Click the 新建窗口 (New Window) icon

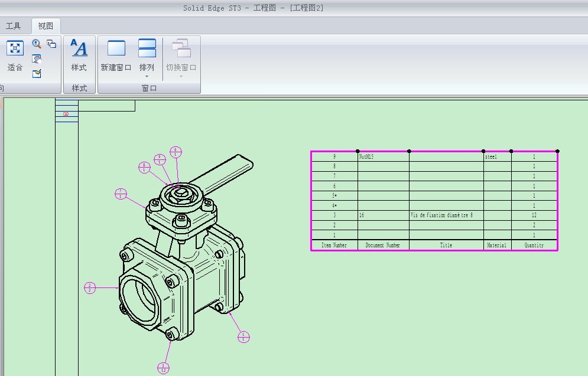(x=116, y=48)
